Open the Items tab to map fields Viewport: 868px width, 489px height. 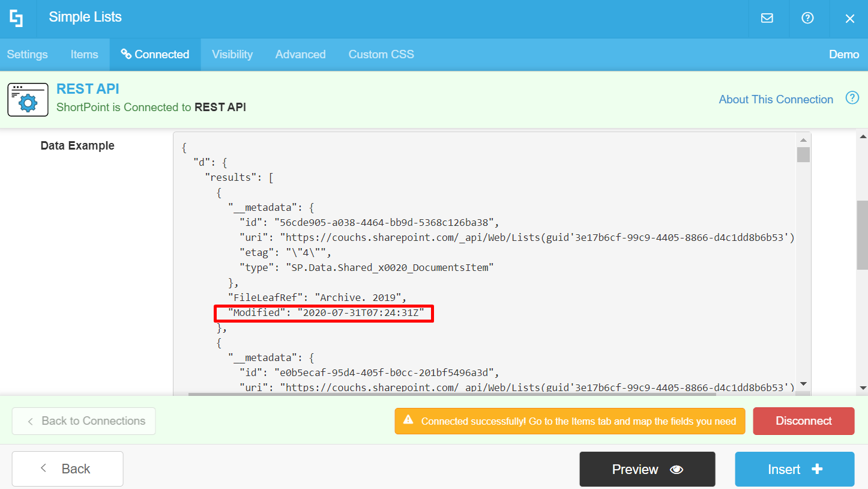(84, 54)
